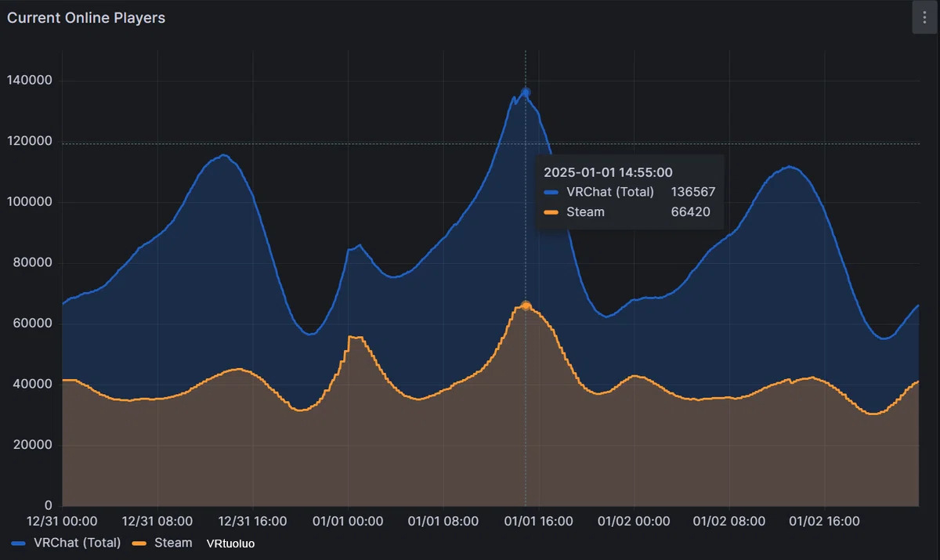Open the blue VRChat legend color swatch

(x=19, y=543)
